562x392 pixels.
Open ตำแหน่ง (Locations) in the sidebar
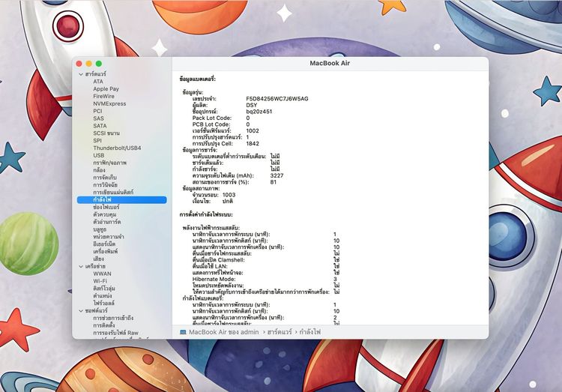pyautogui.click(x=103, y=296)
